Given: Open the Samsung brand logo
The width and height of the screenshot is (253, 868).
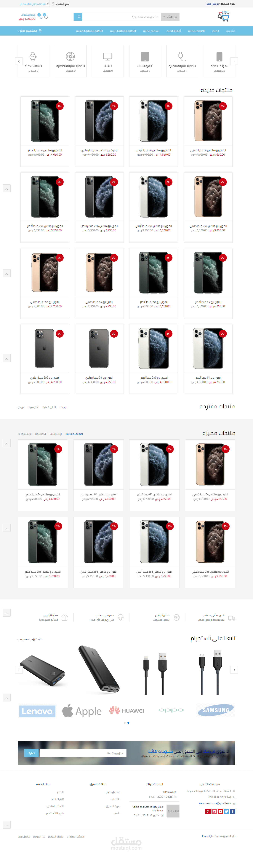Looking at the screenshot, I should 216,710.
